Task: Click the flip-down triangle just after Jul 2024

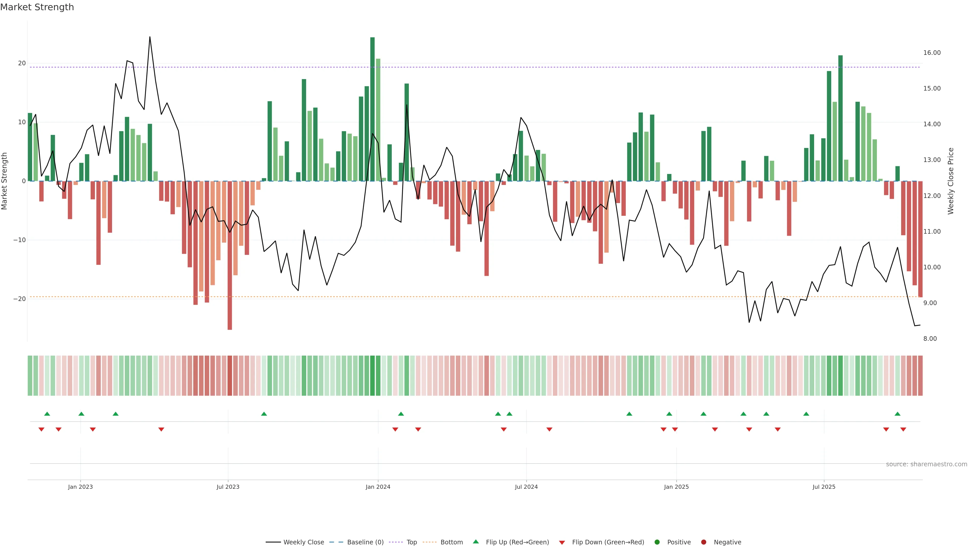Action: coord(549,429)
